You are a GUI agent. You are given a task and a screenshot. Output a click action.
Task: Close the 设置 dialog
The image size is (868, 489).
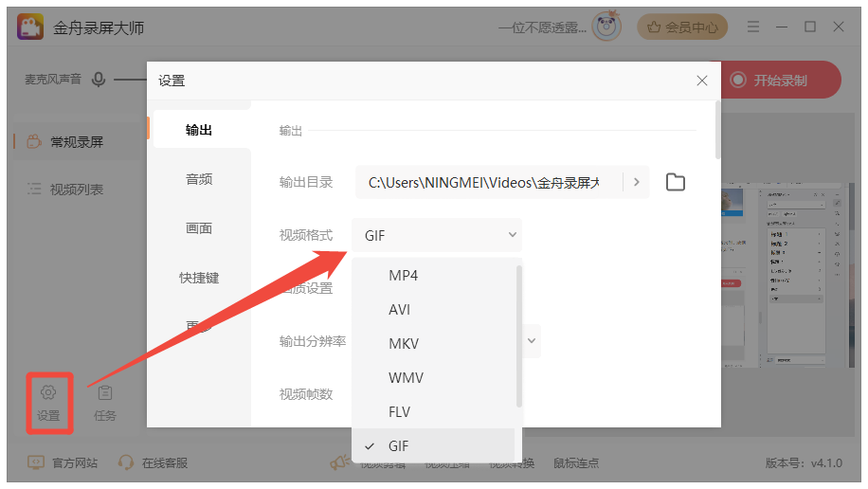tap(702, 81)
